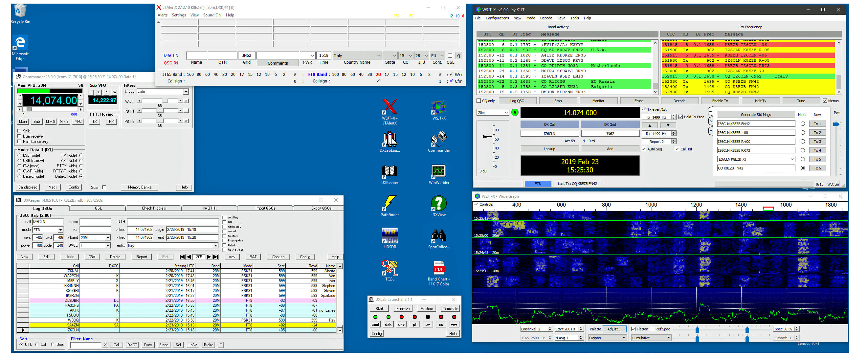
Task: Open the WSJT-X globe desktop icon
Action: (x=439, y=110)
